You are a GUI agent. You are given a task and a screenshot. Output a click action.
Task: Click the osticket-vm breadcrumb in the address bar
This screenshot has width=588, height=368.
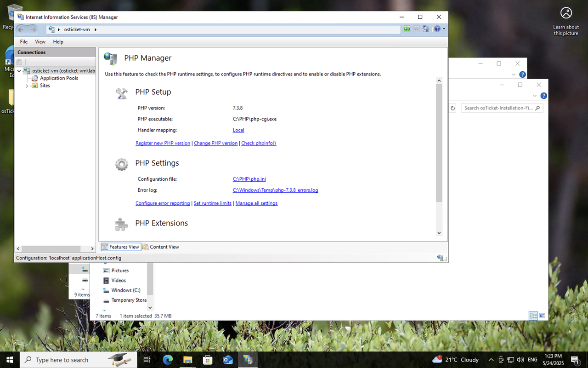pyautogui.click(x=77, y=29)
